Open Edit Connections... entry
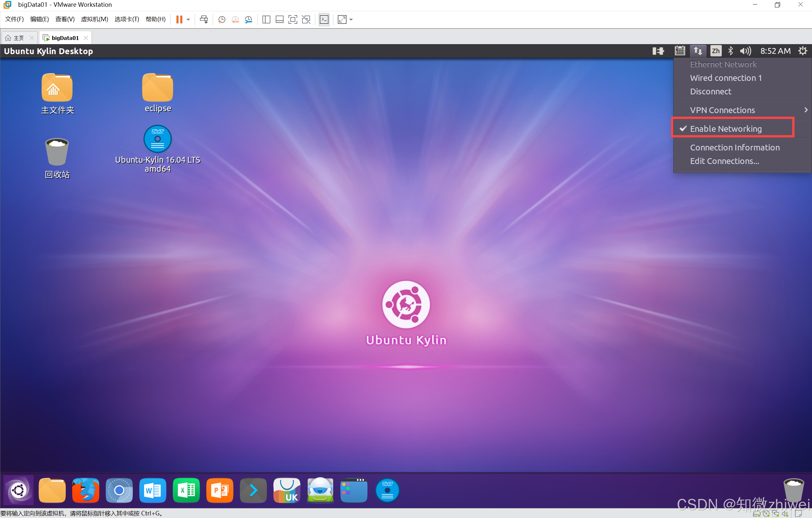 [724, 161]
